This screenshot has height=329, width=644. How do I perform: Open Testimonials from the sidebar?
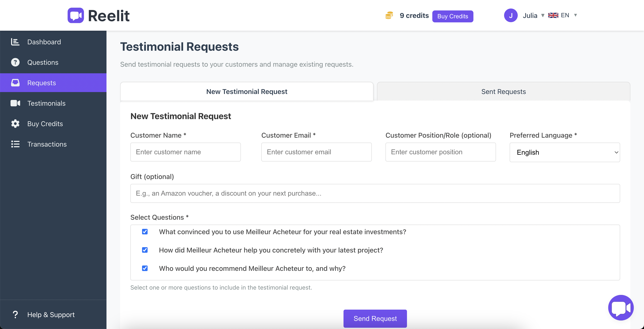[53, 103]
